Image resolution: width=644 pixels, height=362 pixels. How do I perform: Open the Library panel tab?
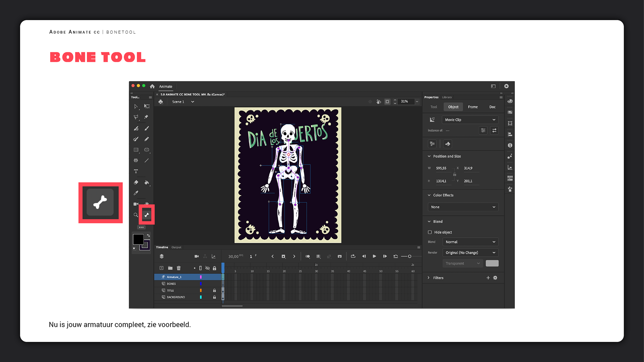447,97
